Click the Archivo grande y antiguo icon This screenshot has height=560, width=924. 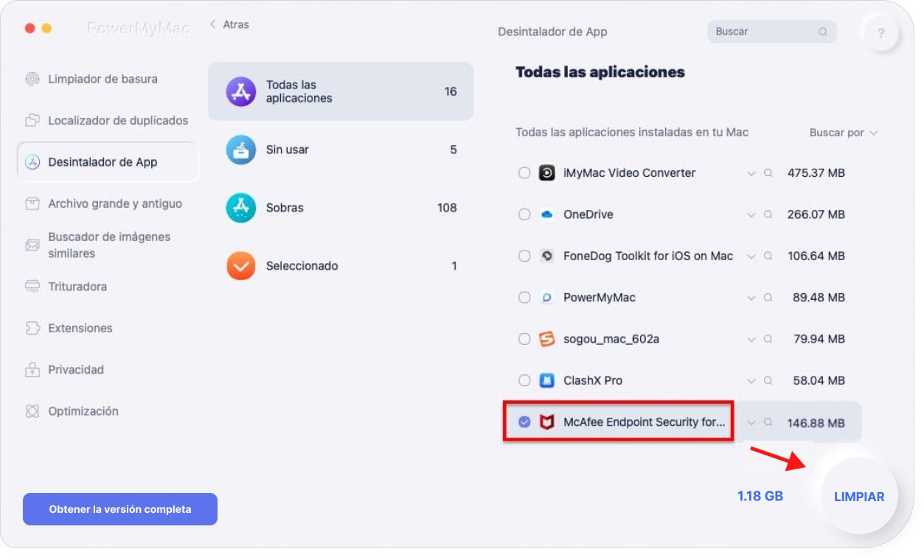pyautogui.click(x=32, y=203)
